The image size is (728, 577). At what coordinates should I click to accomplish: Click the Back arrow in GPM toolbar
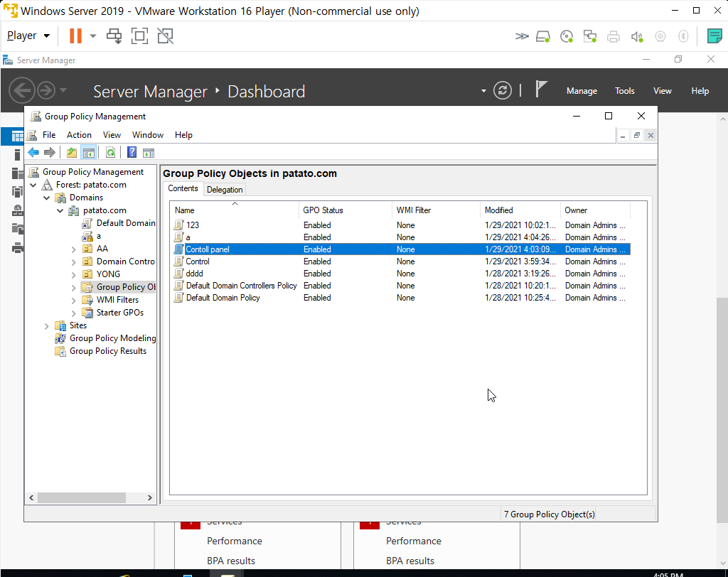[x=33, y=152]
